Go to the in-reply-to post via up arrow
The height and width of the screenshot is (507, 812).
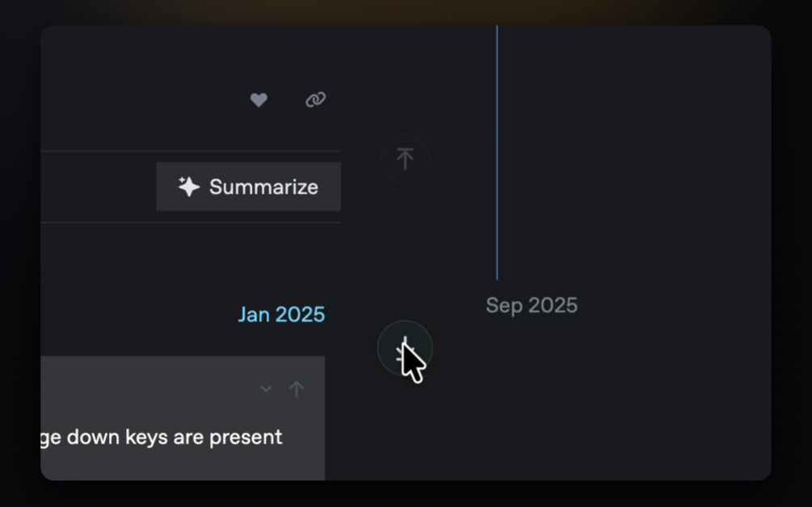[297, 389]
